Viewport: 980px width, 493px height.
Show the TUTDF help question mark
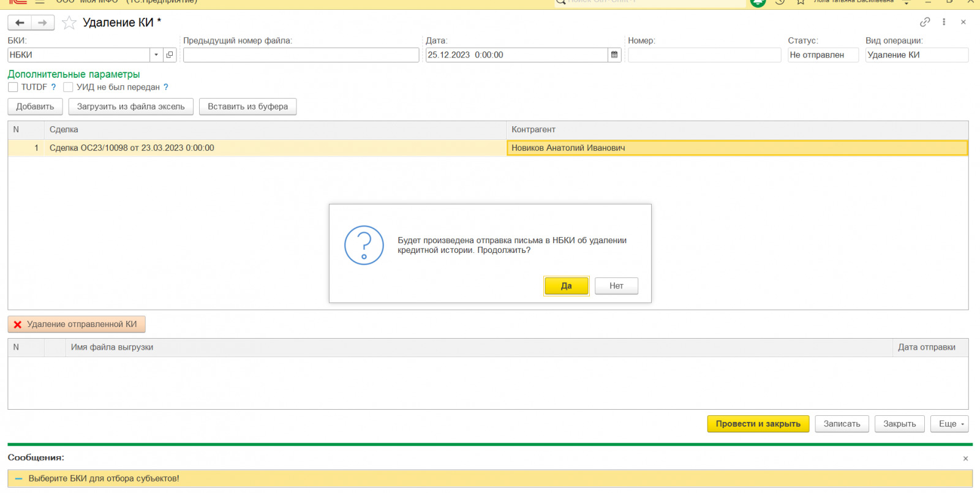click(x=53, y=87)
